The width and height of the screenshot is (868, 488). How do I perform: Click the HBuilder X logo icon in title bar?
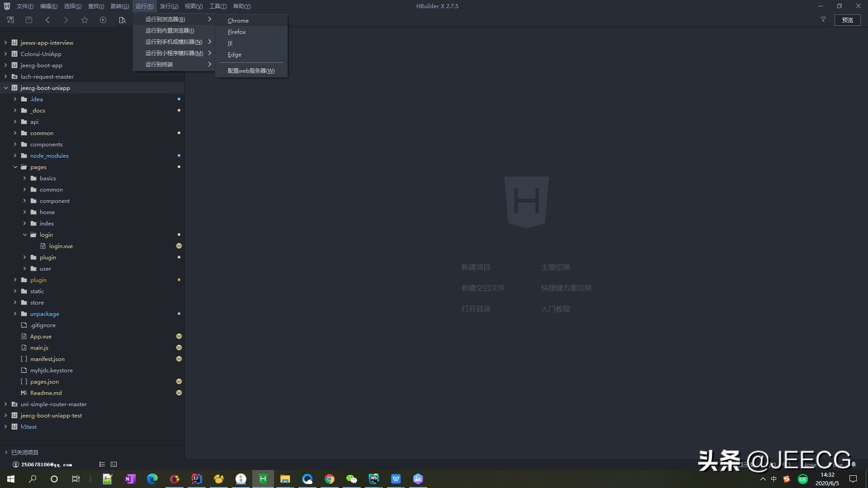coord(7,6)
